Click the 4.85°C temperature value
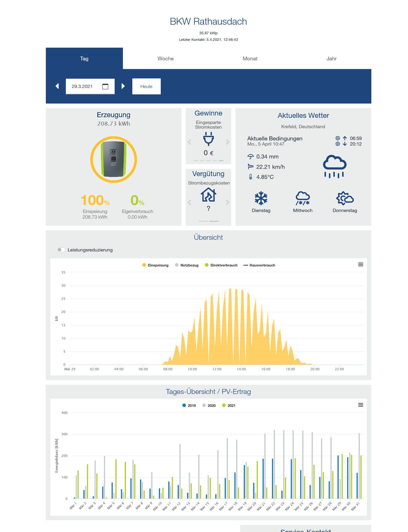408x532 pixels. coord(265,177)
